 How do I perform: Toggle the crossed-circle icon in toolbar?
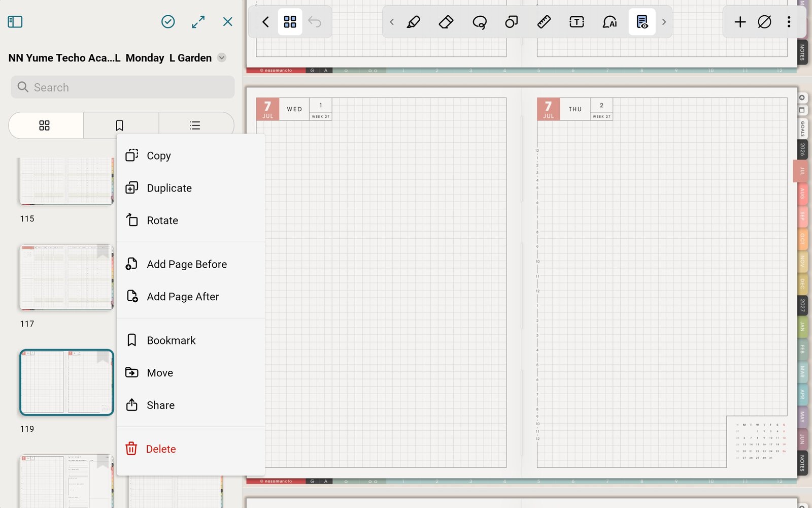click(764, 22)
